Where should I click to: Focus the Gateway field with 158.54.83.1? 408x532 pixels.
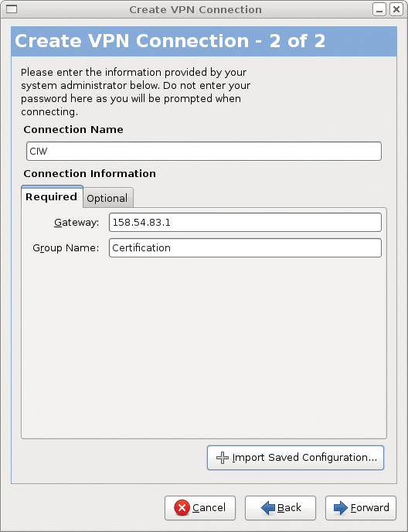pyautogui.click(x=245, y=223)
